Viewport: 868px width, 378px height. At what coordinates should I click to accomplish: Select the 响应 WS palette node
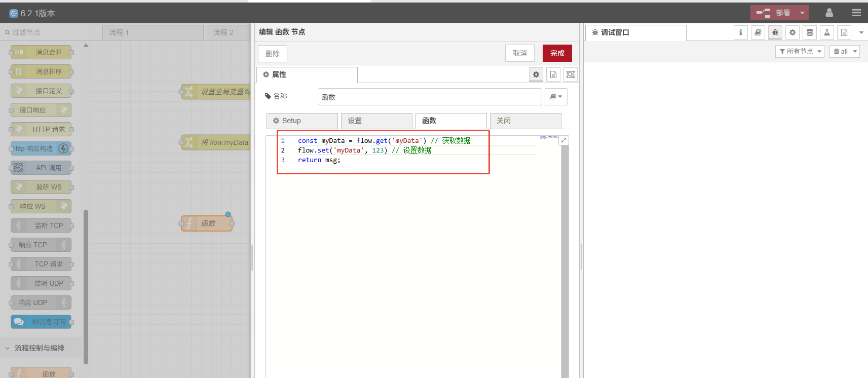[x=41, y=206]
